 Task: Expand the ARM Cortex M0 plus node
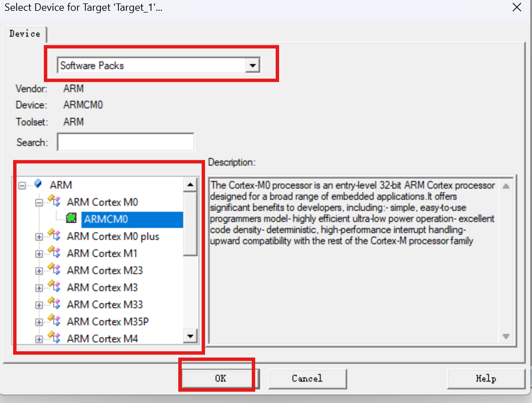point(39,237)
